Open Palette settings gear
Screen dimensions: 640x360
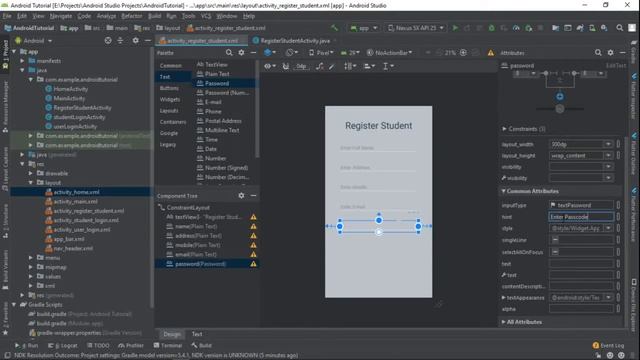241,53
